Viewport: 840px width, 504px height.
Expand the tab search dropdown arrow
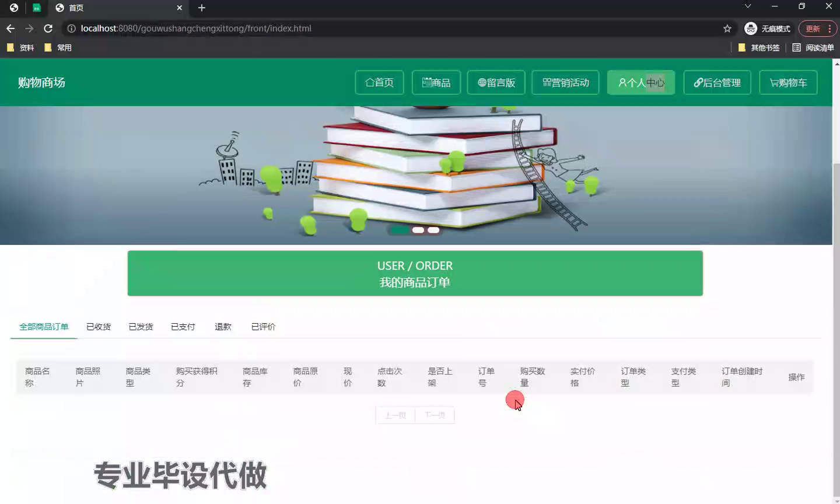[748, 6]
